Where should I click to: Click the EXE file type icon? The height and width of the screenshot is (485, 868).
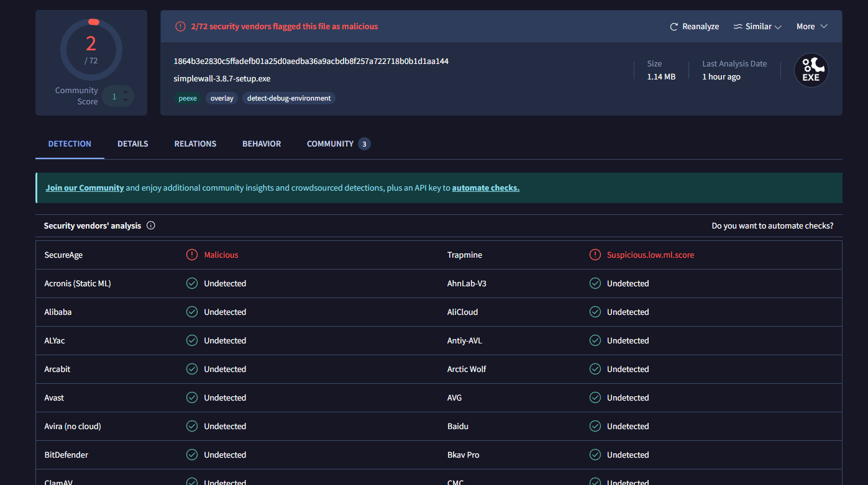[x=811, y=70]
